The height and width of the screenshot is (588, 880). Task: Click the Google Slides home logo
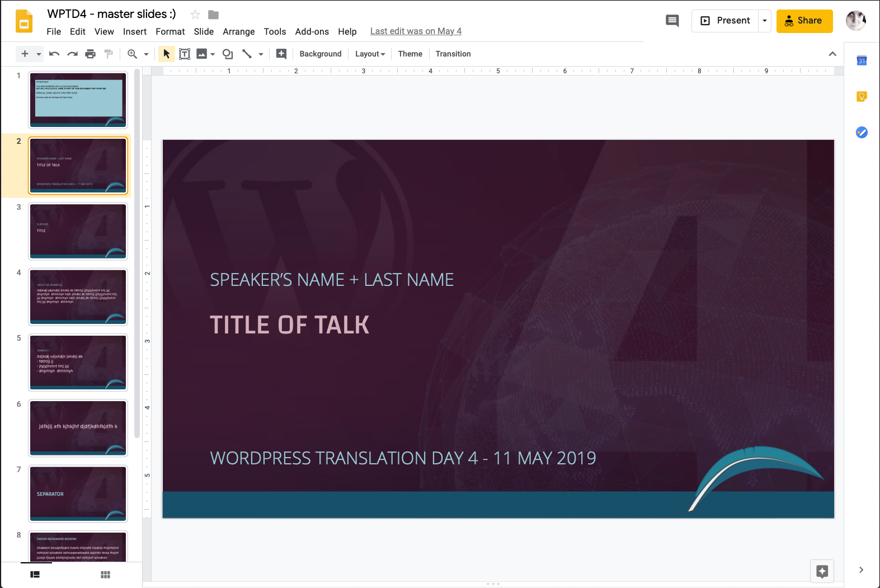point(23,21)
